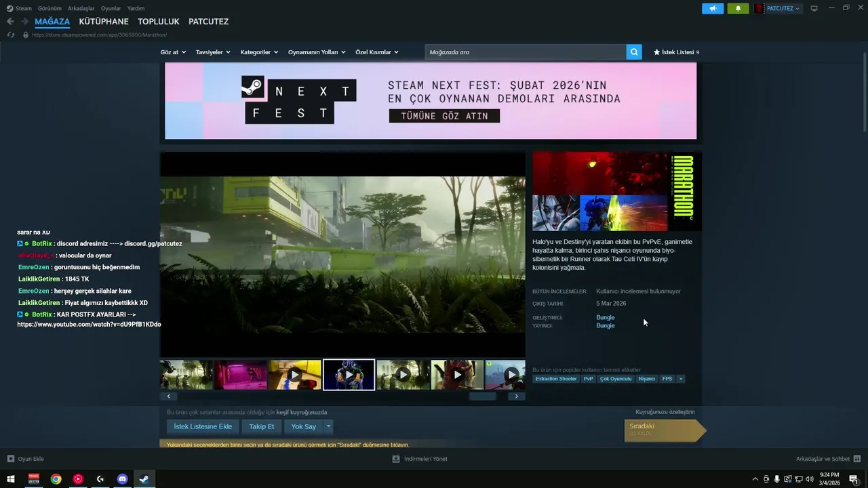Image resolution: width=868 pixels, height=488 pixels.
Task: Open Google Chrome from the taskbar
Action: (x=56, y=479)
